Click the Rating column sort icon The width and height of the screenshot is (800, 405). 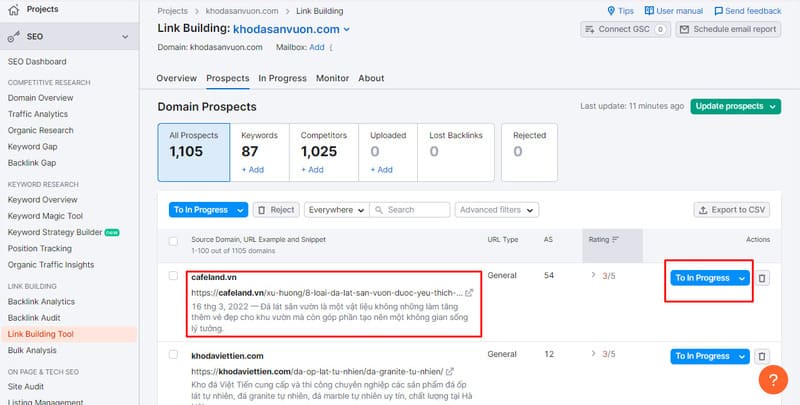[x=615, y=240]
